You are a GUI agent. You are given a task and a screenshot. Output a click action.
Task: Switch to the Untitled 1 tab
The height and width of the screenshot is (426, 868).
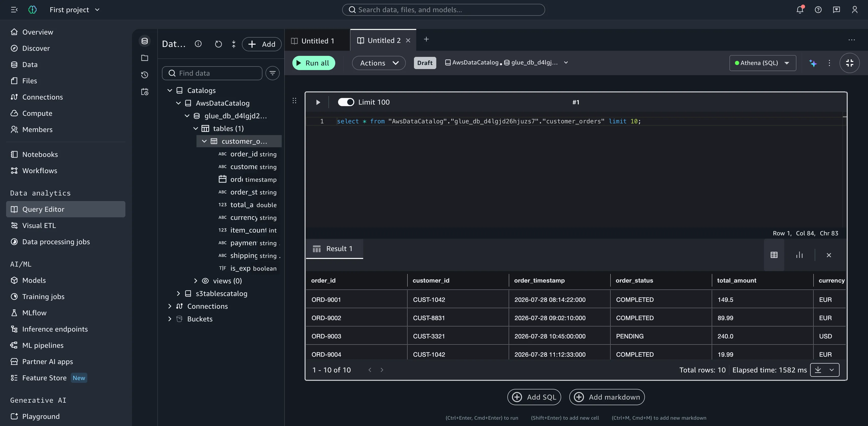tap(317, 41)
